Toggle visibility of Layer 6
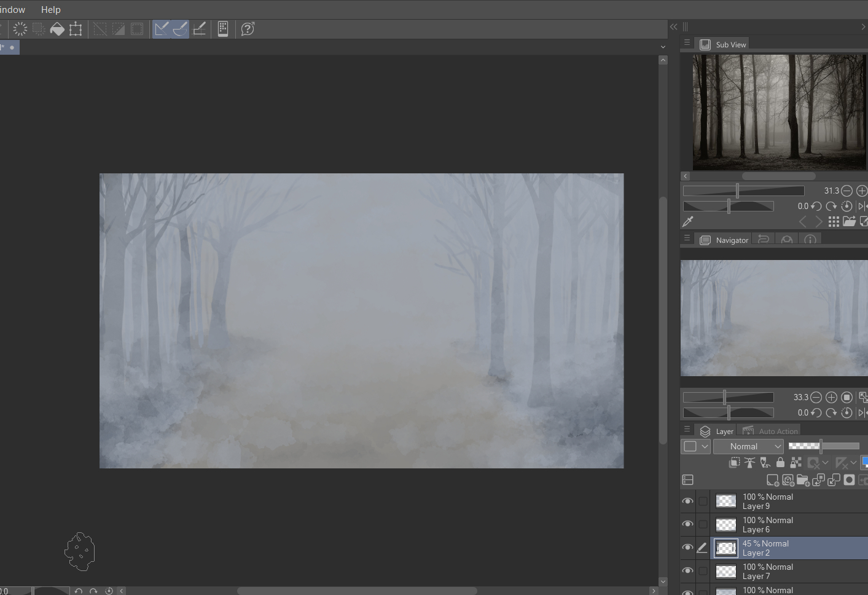This screenshot has width=868, height=595. pyautogui.click(x=687, y=524)
